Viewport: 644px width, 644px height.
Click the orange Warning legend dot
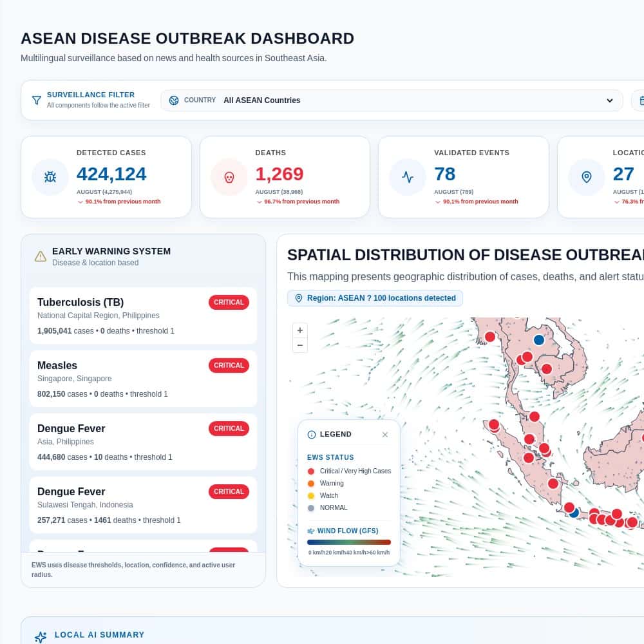[x=311, y=484]
